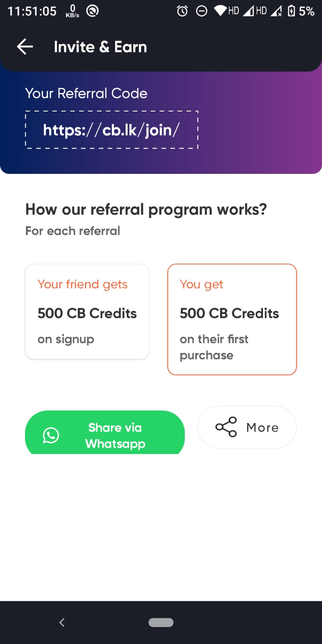Copy the cb.lk/join referral link
This screenshot has width=322, height=644.
tap(111, 130)
